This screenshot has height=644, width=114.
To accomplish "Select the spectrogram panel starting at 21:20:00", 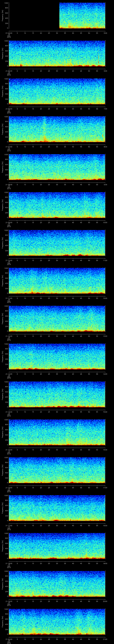I will pos(57,622).
